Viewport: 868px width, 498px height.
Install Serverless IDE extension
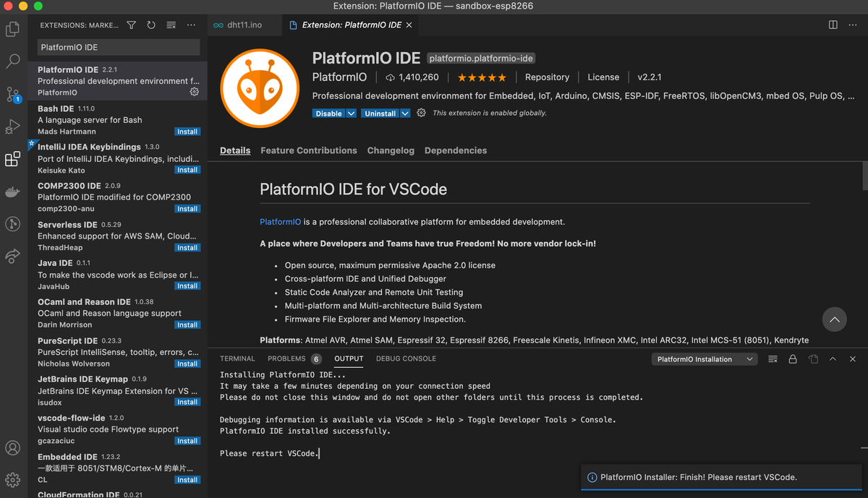coord(187,247)
